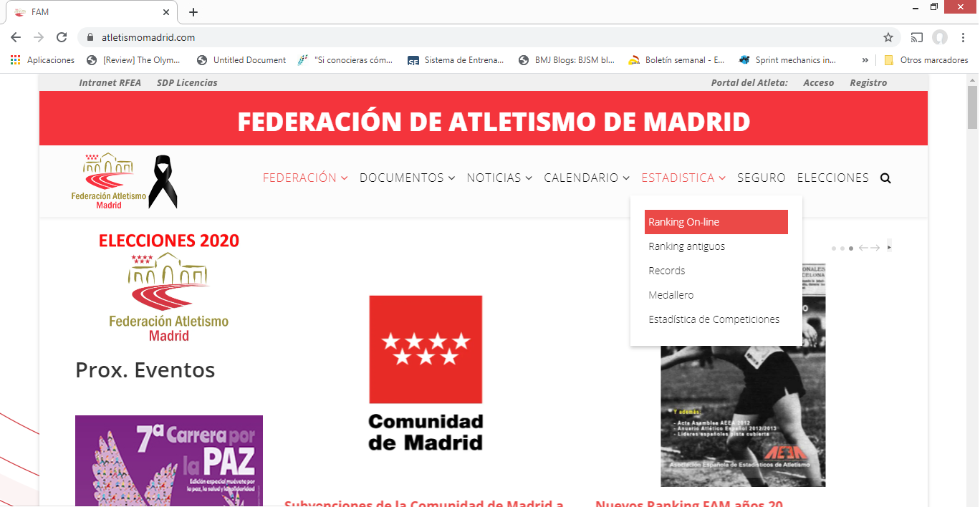This screenshot has height=507, width=980.
Task: Open the "BMJ Blogs: BJSM bl..." bookmark
Action: click(567, 60)
